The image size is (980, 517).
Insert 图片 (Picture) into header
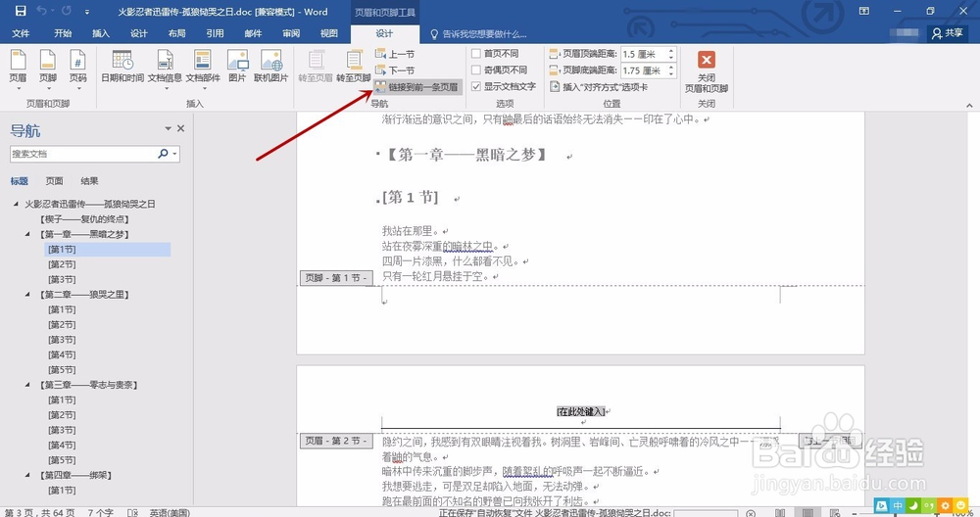tap(237, 68)
